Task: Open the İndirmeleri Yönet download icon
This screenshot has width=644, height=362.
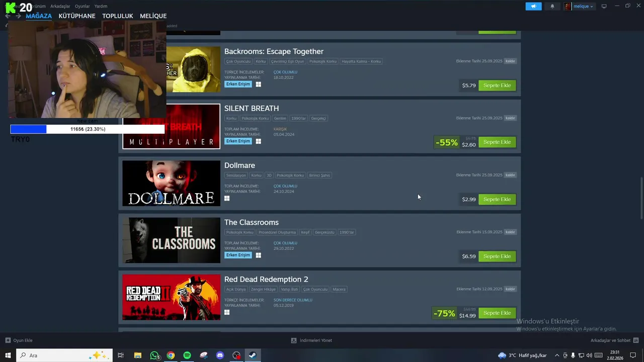Action: (x=294, y=340)
